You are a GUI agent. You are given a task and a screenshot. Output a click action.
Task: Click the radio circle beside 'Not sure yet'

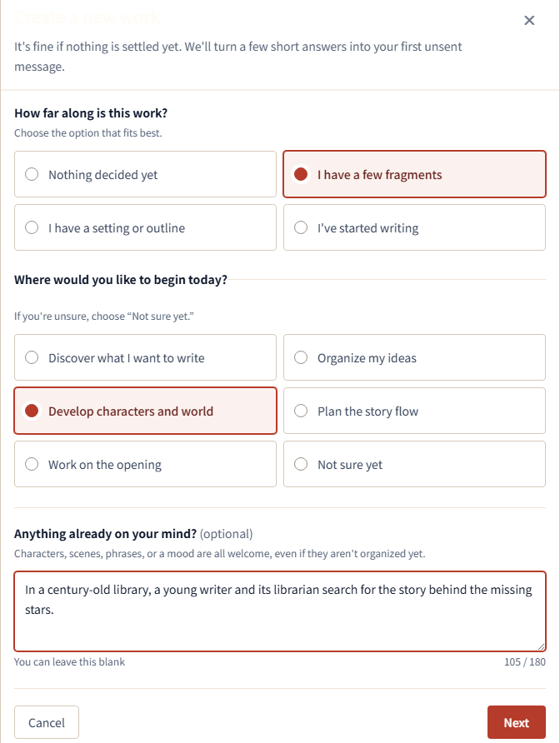301,464
